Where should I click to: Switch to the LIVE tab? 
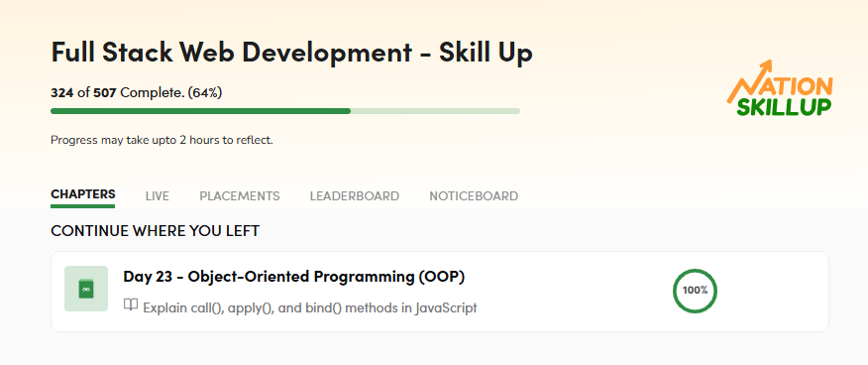point(158,196)
